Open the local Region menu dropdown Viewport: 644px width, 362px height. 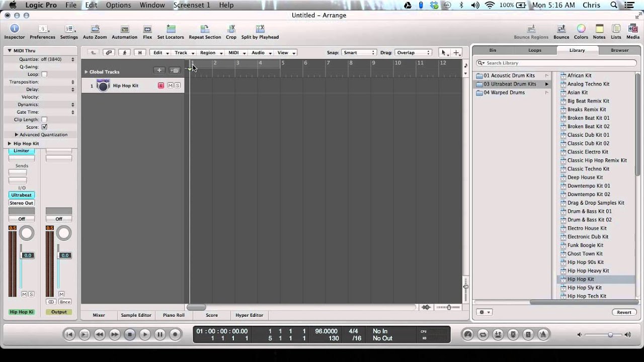point(211,52)
